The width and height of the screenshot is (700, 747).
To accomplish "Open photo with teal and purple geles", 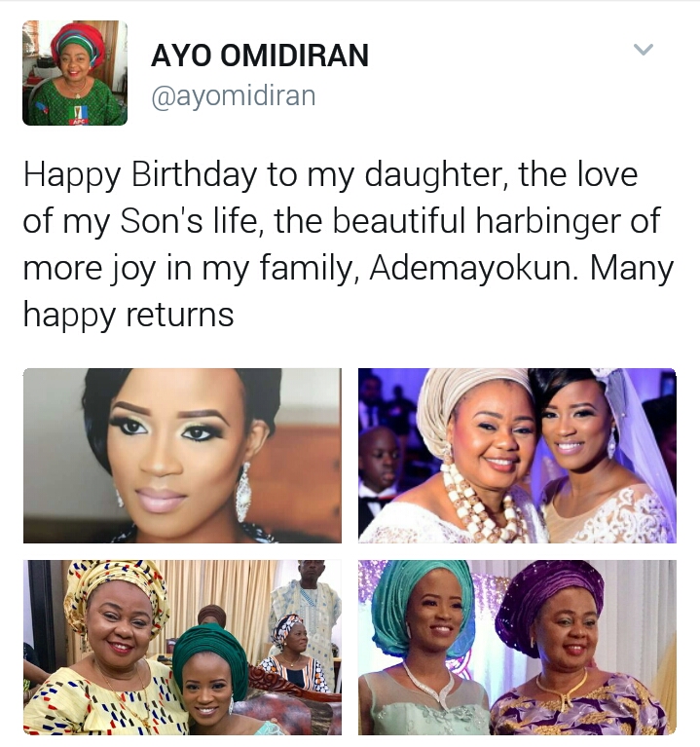I will (517, 648).
